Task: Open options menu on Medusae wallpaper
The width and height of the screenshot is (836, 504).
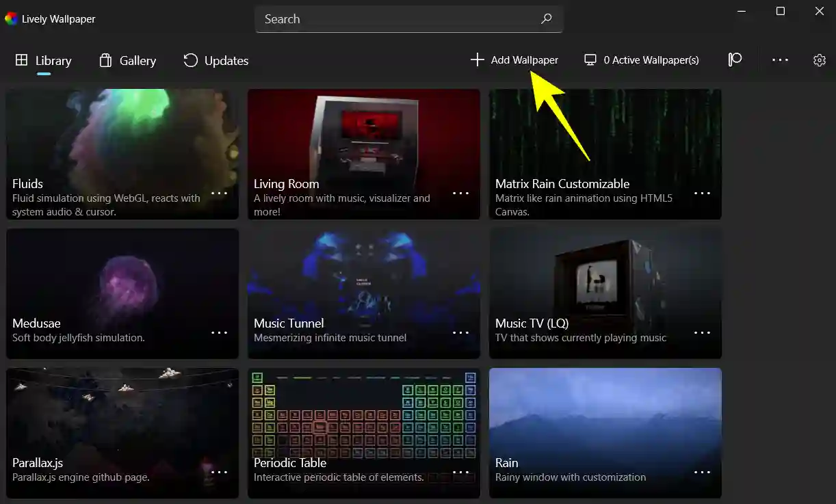Action: pos(219,334)
